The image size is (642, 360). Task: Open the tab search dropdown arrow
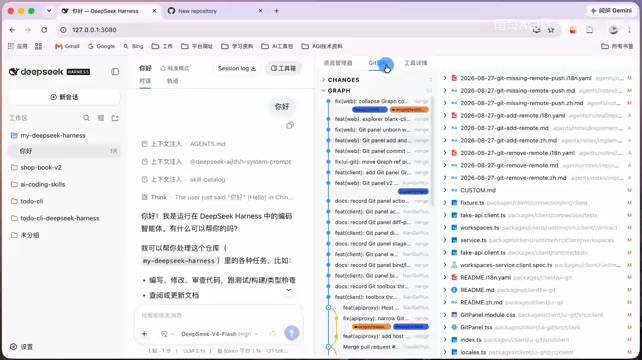click(49, 11)
